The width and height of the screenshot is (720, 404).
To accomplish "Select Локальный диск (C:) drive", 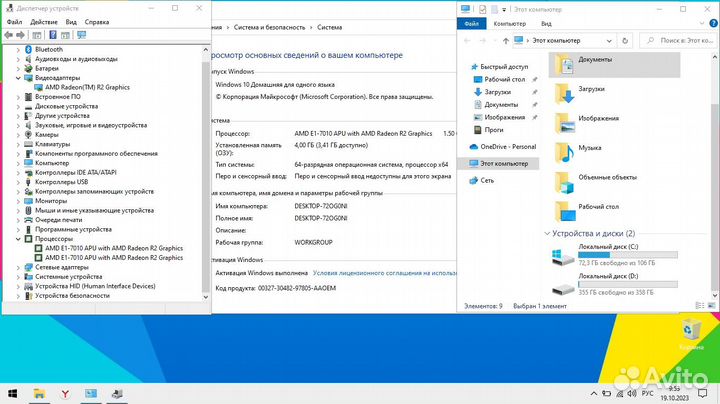I will (x=614, y=255).
